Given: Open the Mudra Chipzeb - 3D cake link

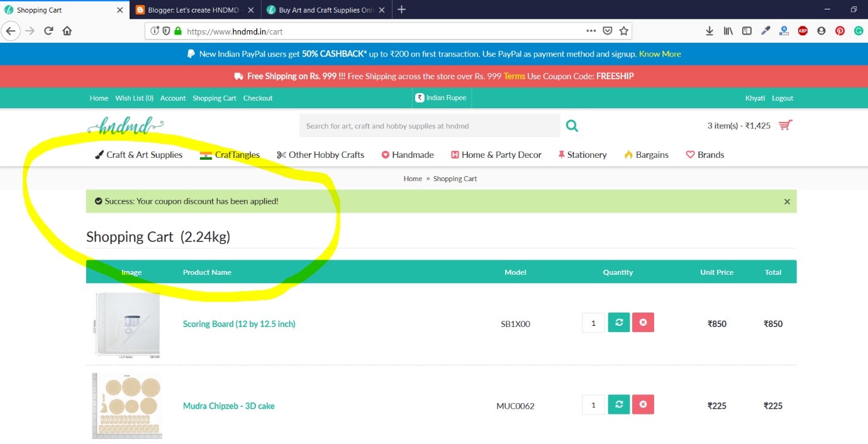Looking at the screenshot, I should [229, 406].
